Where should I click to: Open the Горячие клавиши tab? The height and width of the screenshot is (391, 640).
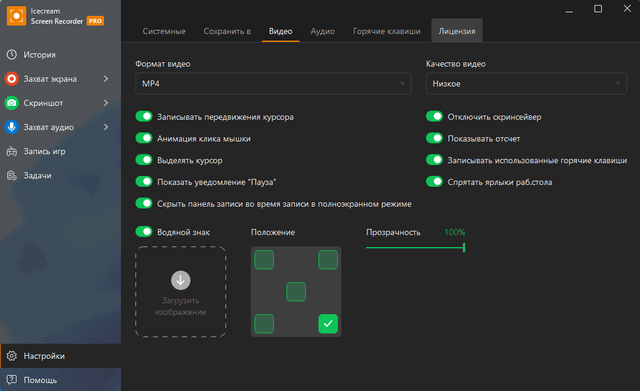(x=387, y=31)
